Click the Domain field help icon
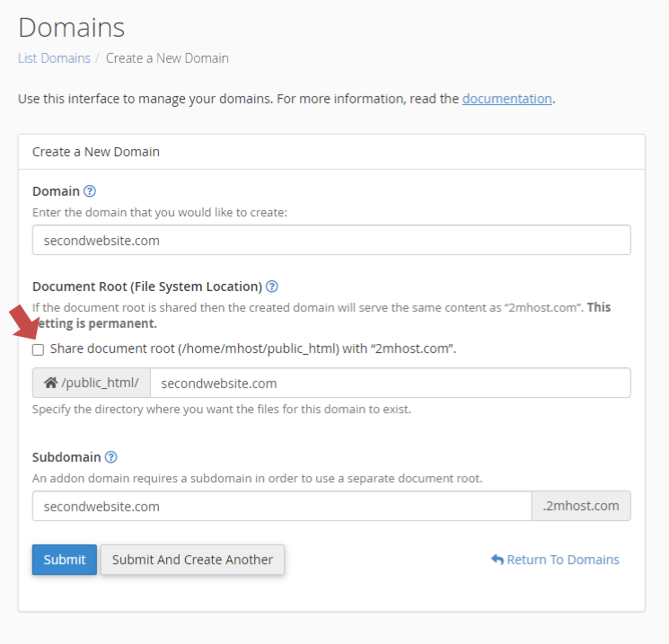This screenshot has width=669, height=644. [x=90, y=191]
